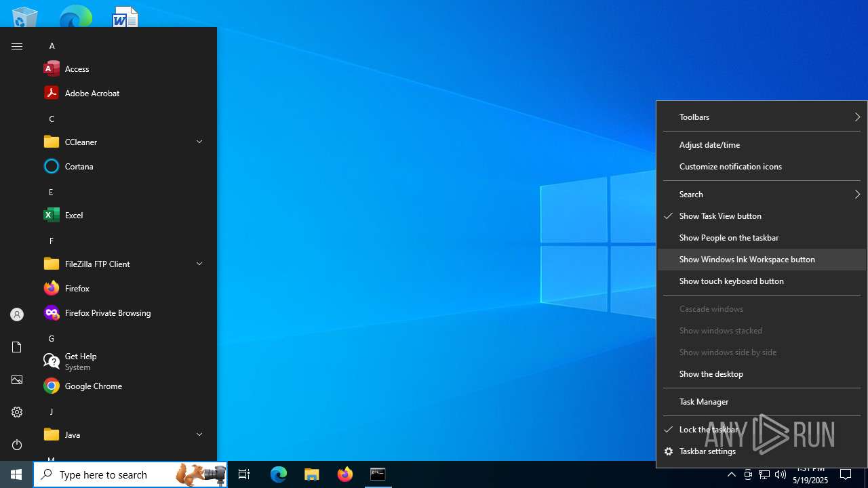The height and width of the screenshot is (488, 868).
Task: Jump to letter G section header
Action: click(x=51, y=339)
